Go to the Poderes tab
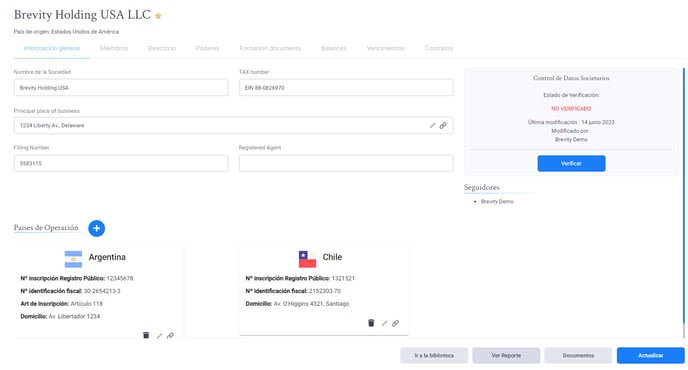 [207, 48]
